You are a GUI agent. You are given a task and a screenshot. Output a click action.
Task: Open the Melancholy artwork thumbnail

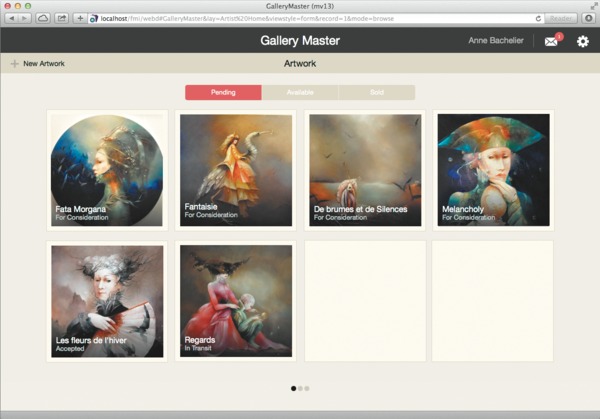(x=494, y=170)
